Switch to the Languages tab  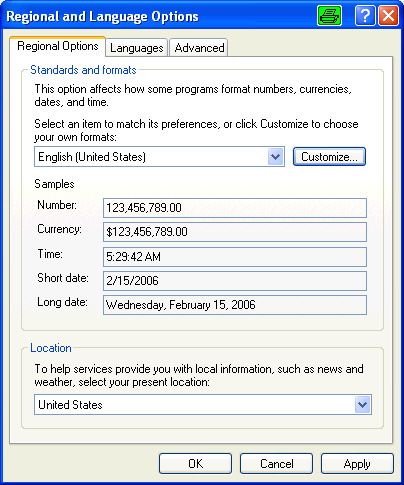(x=137, y=48)
